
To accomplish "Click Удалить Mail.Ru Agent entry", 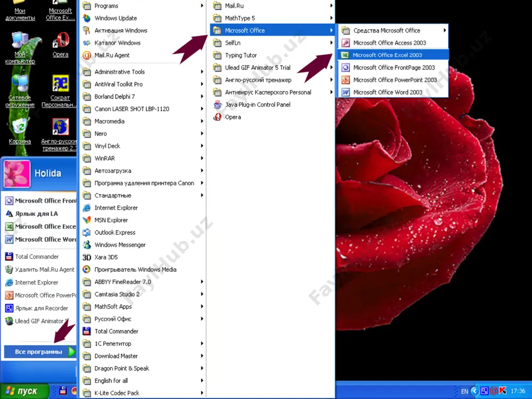I will (40, 270).
